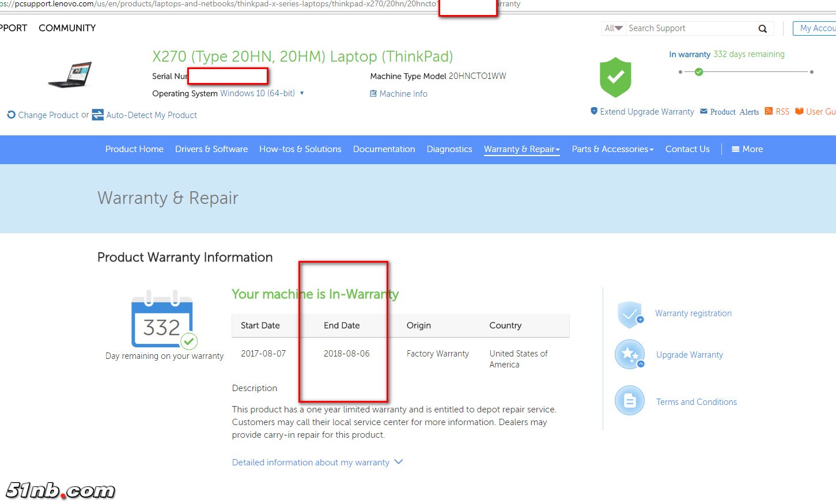Click the Product Alerts envelope icon
836x504 pixels.
pos(703,112)
